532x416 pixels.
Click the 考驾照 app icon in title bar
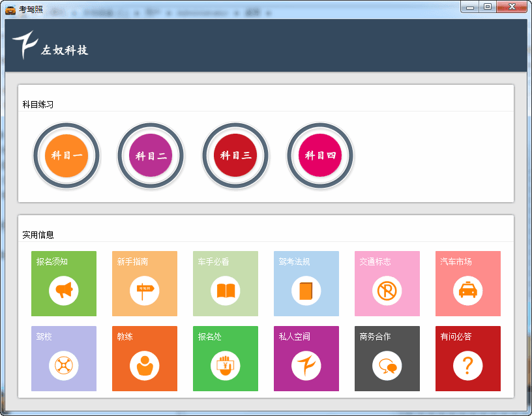[10, 9]
